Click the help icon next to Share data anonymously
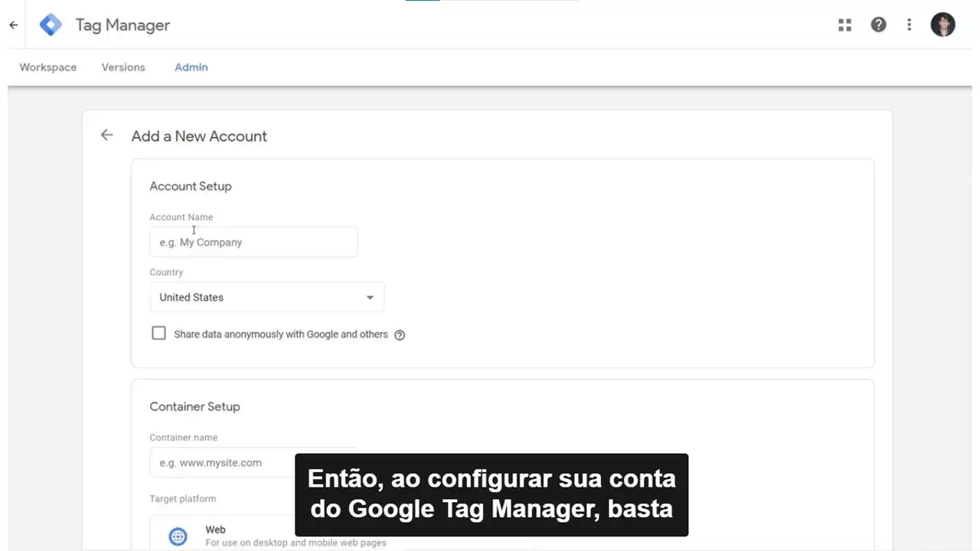 [x=400, y=335]
